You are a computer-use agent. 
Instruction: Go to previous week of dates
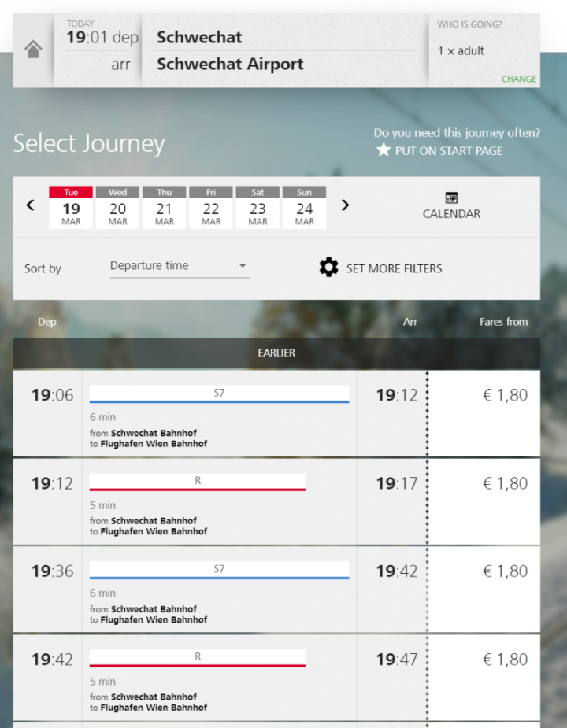point(31,205)
